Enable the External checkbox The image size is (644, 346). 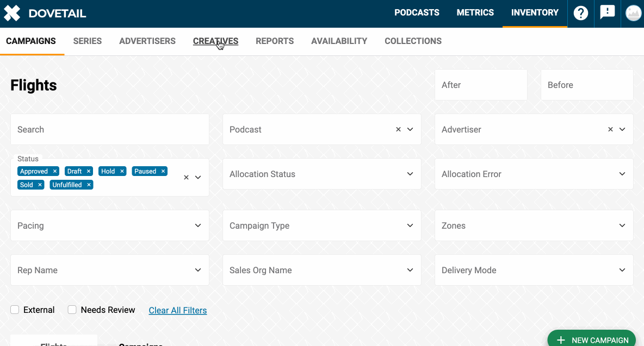coord(15,310)
